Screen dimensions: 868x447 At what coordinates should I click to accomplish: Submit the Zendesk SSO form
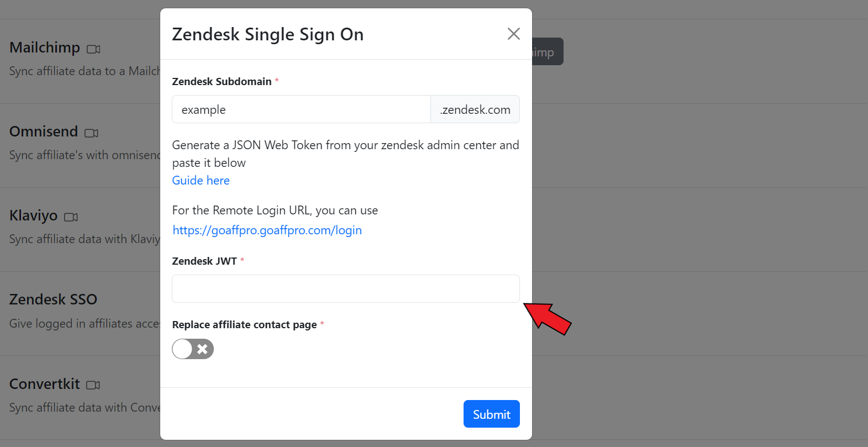coord(492,414)
